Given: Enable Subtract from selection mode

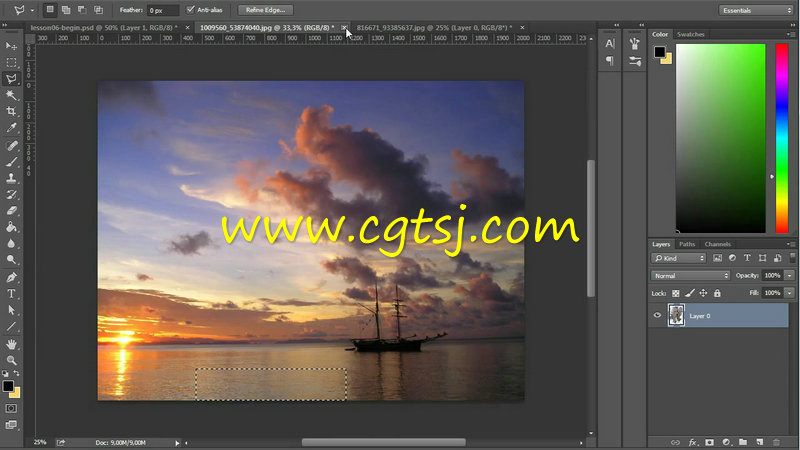Looking at the screenshot, I should coord(82,10).
